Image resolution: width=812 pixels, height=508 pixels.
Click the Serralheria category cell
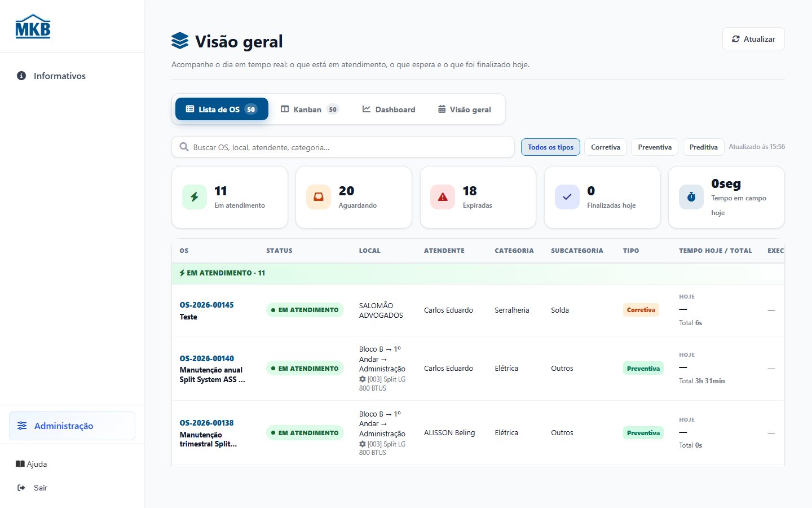[512, 310]
